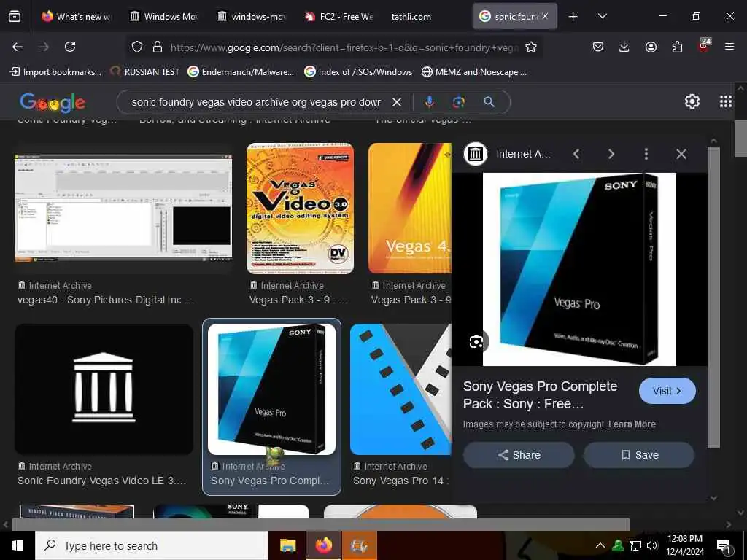Open Import bookmarks bookmark
The height and width of the screenshot is (560, 747).
tap(55, 72)
